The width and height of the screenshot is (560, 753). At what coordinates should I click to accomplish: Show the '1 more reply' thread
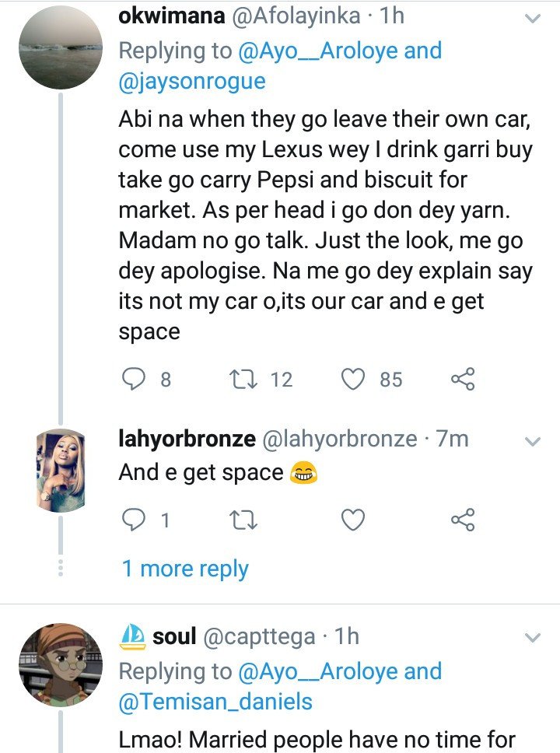tap(185, 569)
